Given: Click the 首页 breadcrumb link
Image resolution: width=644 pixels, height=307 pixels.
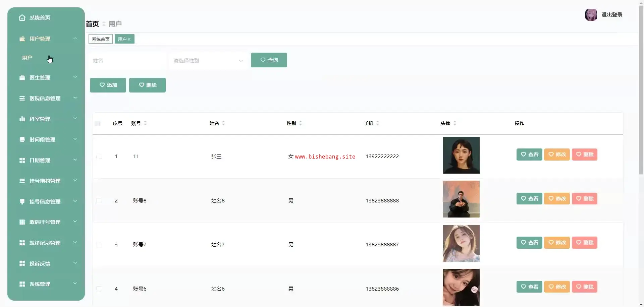Looking at the screenshot, I should click(92, 24).
